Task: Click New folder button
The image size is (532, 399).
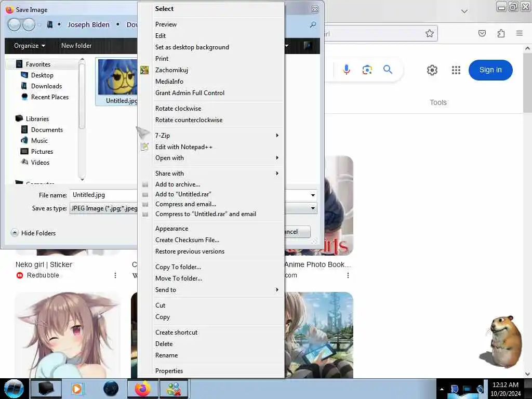Action: point(76,46)
